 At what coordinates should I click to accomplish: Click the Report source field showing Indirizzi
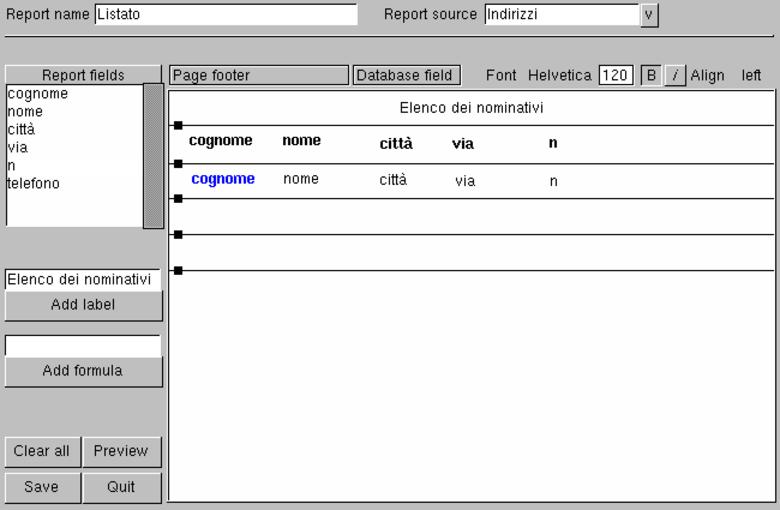pos(562,14)
